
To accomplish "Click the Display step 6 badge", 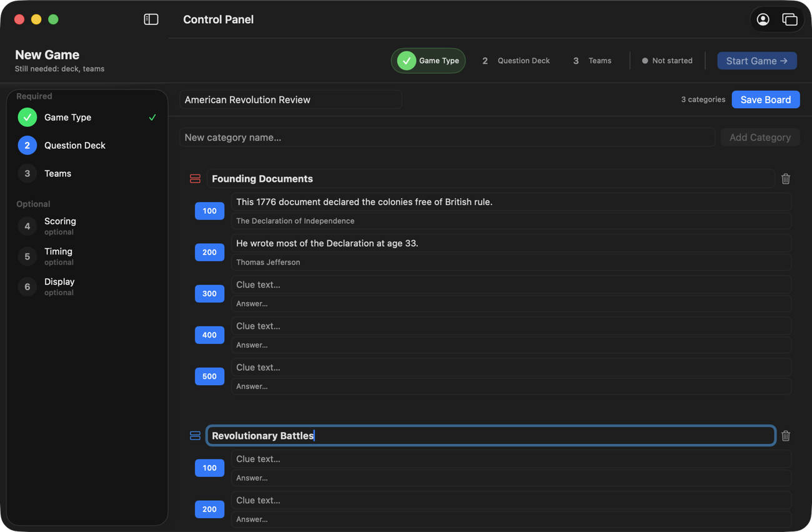I will 27,287.
